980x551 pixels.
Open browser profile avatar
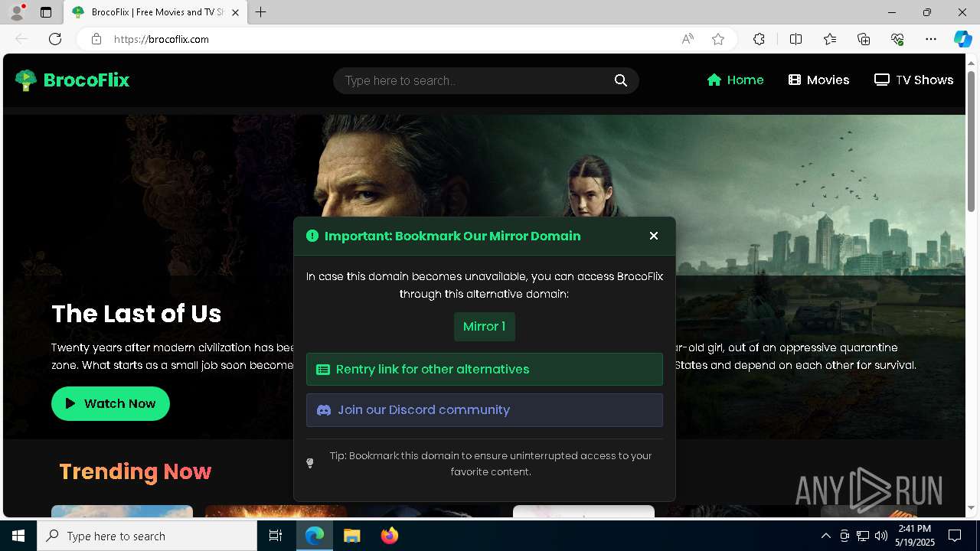click(17, 12)
